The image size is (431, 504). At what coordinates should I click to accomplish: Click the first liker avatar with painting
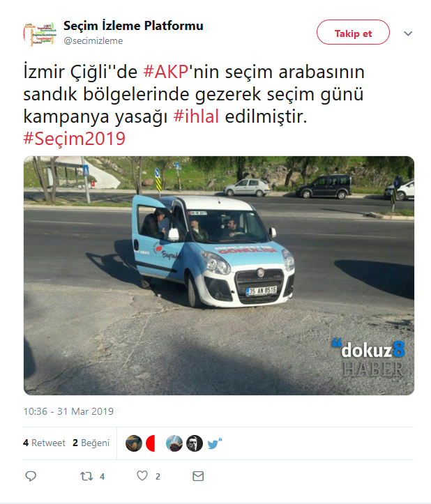134,443
